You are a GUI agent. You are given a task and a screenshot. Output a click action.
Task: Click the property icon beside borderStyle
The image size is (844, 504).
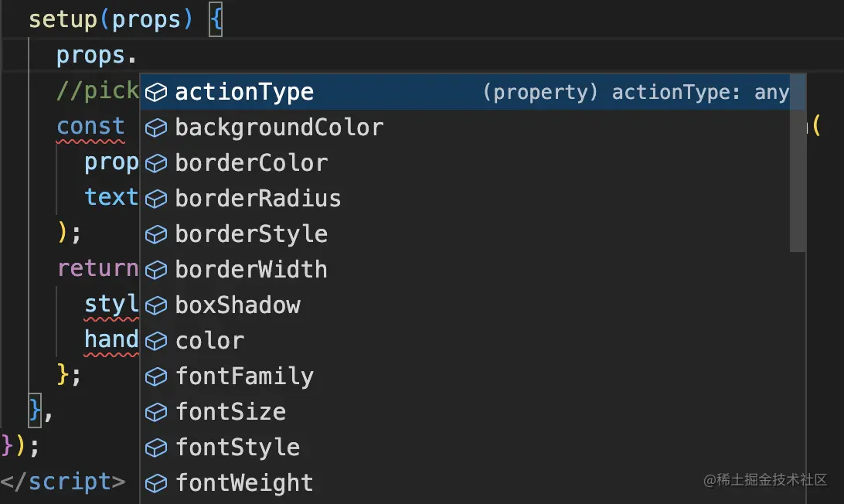tap(157, 235)
